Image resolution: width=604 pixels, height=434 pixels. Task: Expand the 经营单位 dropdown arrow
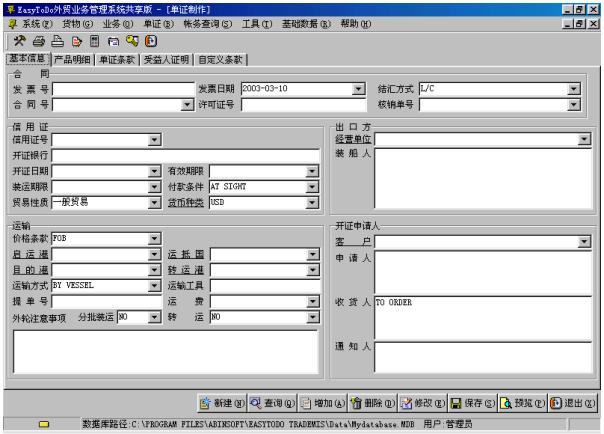click(584, 139)
